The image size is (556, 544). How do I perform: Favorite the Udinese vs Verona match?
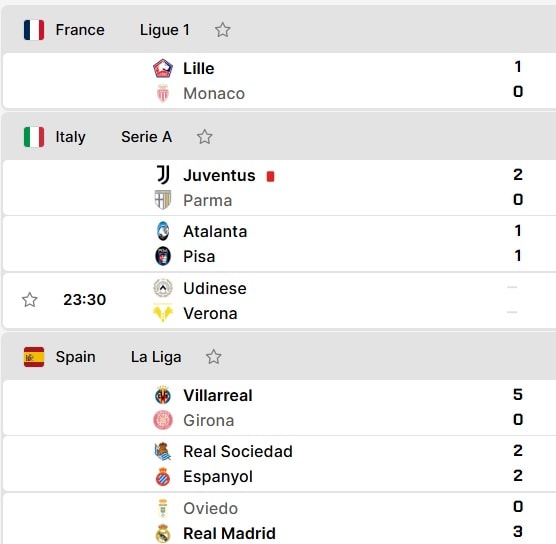pos(30,300)
